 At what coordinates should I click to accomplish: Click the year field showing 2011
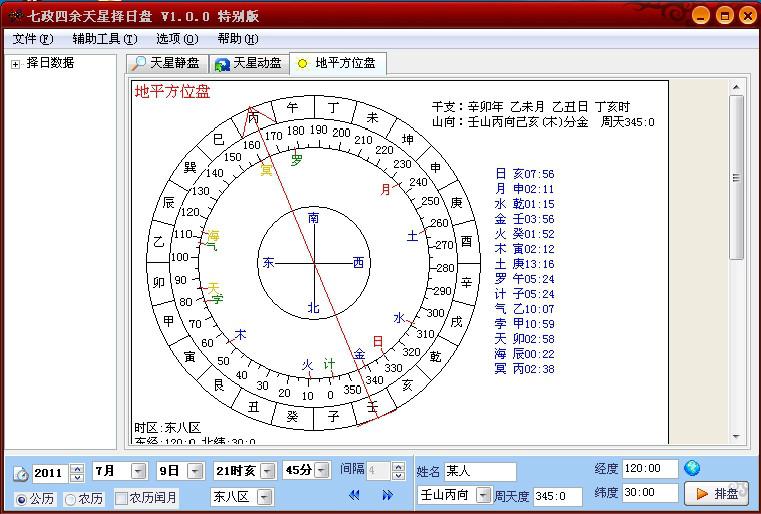point(51,473)
